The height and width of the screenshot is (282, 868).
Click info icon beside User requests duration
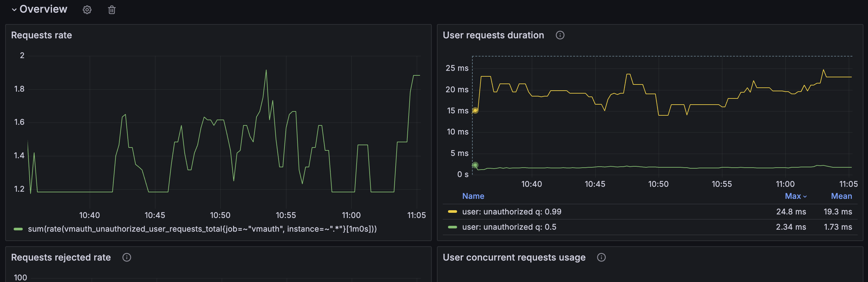point(560,35)
